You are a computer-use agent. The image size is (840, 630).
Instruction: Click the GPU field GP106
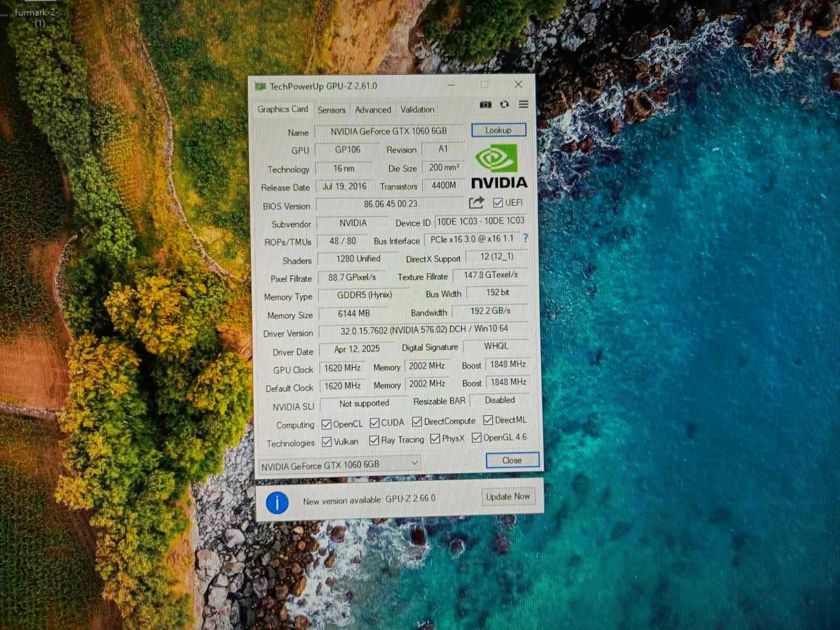coord(348,150)
